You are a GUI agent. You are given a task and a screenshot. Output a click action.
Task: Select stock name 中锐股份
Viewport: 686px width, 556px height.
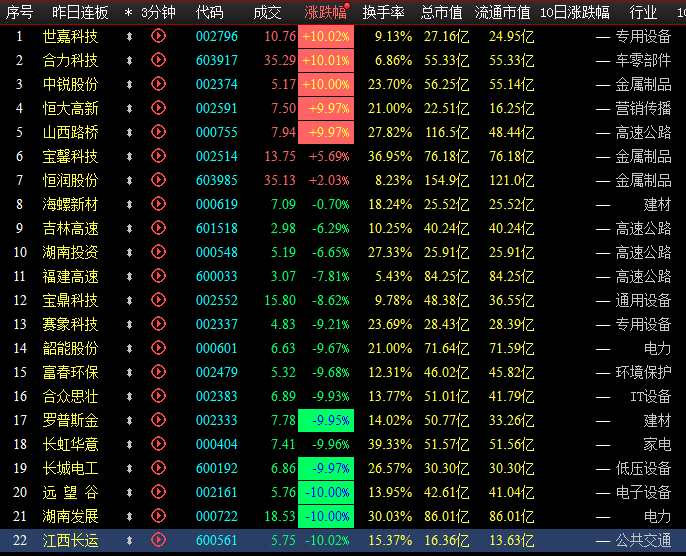70,84
